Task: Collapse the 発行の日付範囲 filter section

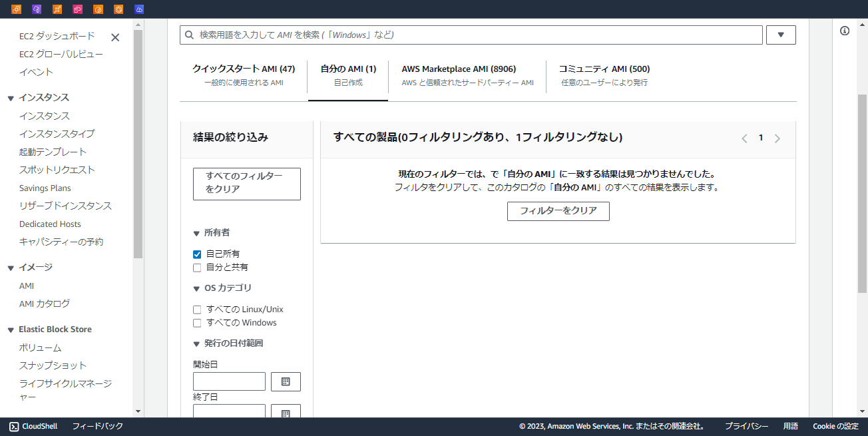Action: pos(196,344)
